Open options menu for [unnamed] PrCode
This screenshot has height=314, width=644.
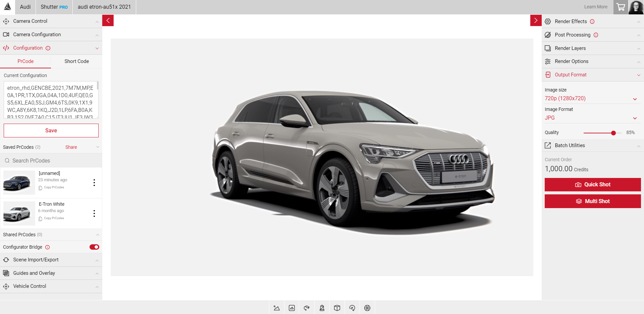coord(94,183)
